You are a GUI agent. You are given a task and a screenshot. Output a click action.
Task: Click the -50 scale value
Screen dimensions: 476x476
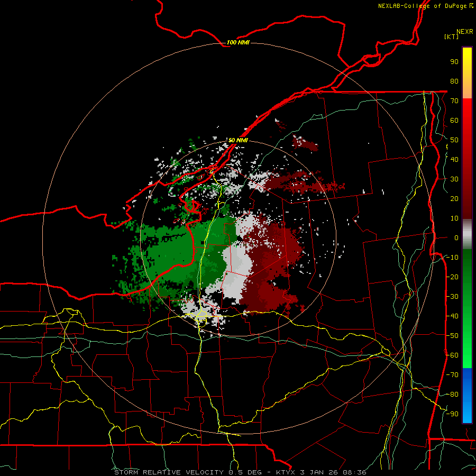click(452, 336)
